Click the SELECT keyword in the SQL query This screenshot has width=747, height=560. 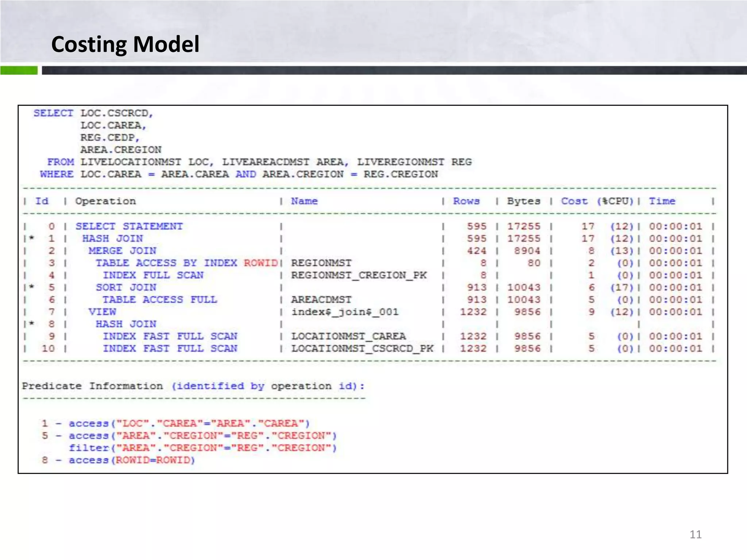pos(53,113)
